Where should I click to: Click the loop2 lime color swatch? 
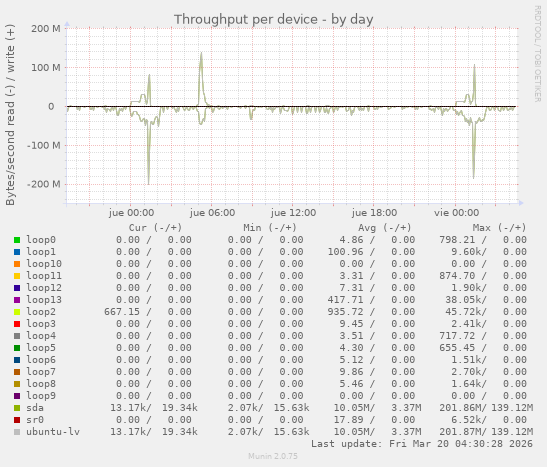[17, 312]
